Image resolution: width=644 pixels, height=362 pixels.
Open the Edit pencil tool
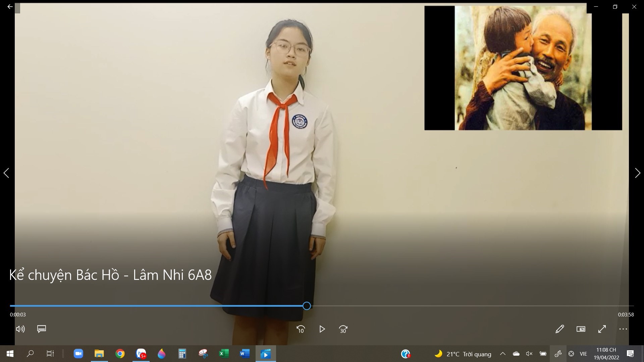[559, 329]
